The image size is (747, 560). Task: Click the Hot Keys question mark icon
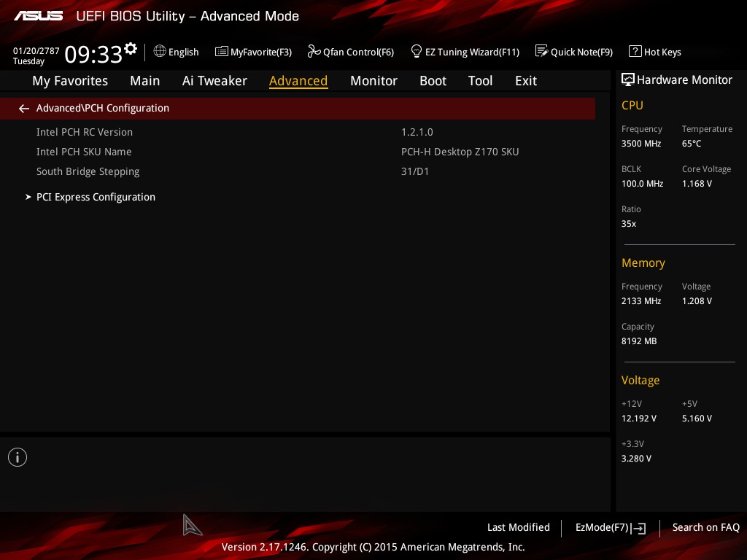pos(635,51)
